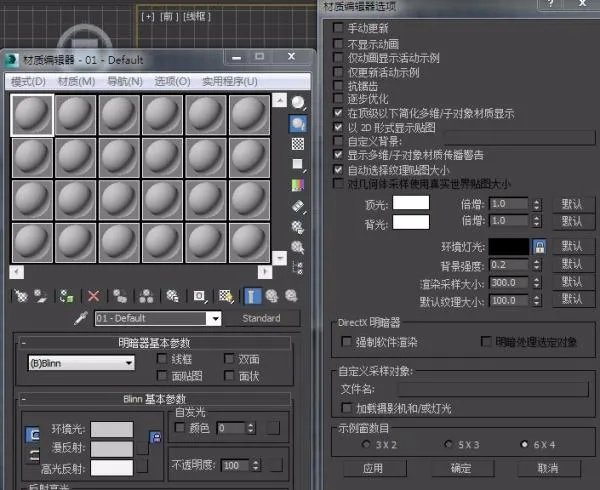Uncheck 自动选择纹理贴图大小
The image size is (600, 490).
tap(338, 169)
